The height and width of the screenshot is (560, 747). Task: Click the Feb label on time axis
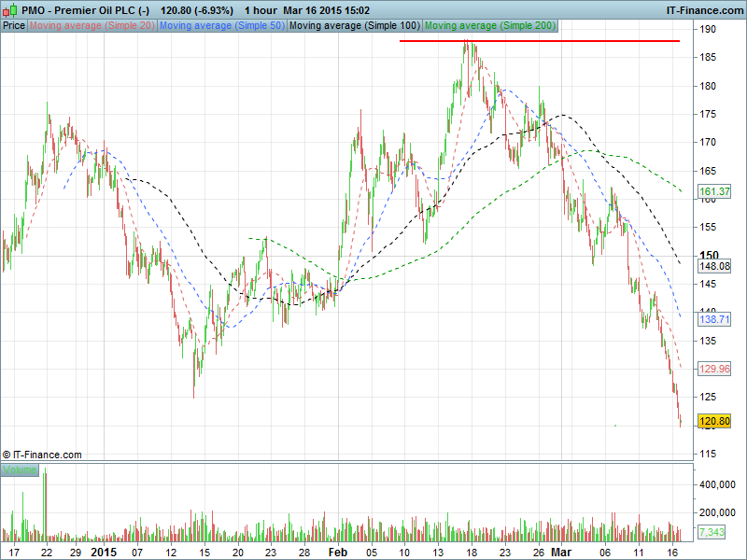(337, 552)
